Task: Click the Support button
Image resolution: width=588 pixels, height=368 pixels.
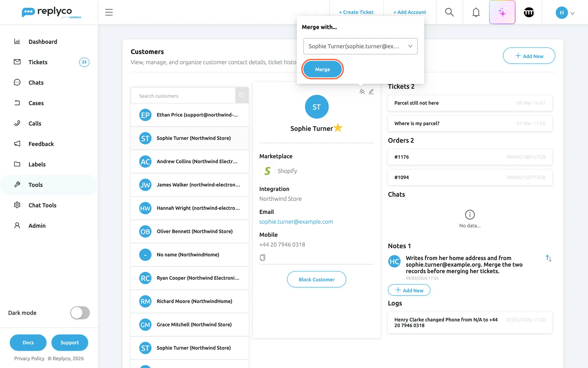Action: (x=70, y=342)
